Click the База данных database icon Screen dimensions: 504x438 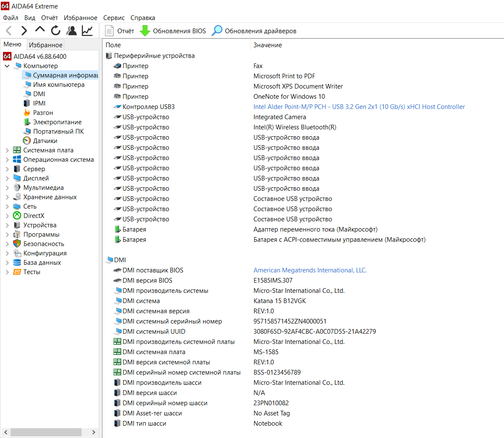coord(17,262)
